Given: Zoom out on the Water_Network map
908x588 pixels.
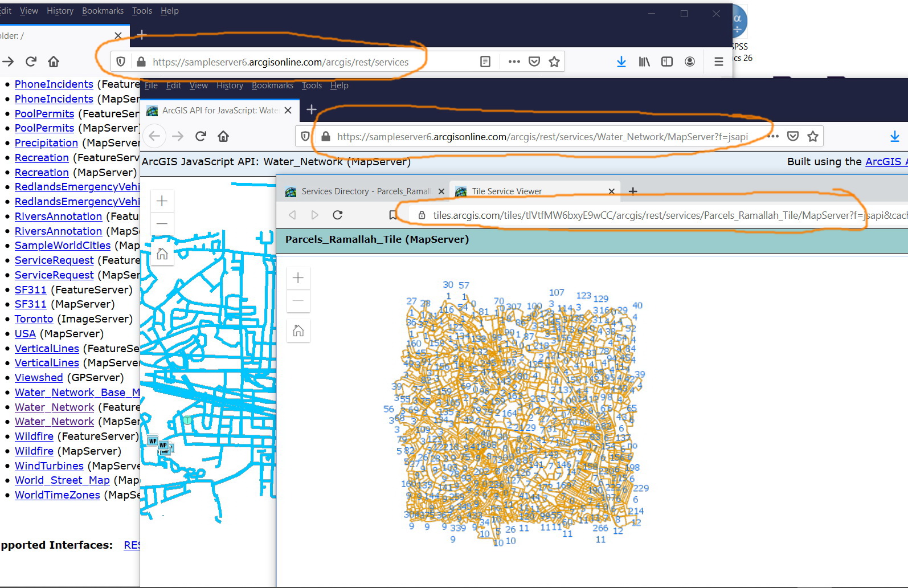Looking at the screenshot, I should 162,223.
